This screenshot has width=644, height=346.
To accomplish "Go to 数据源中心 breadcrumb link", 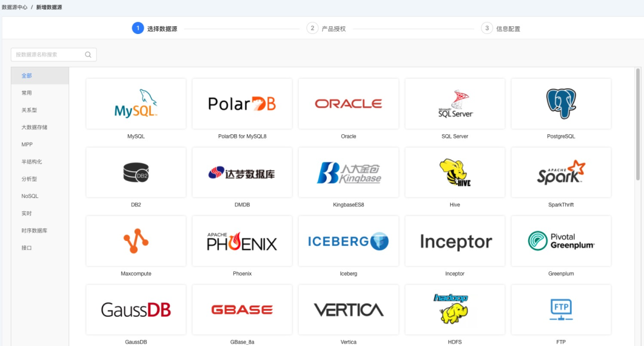I will click(14, 7).
